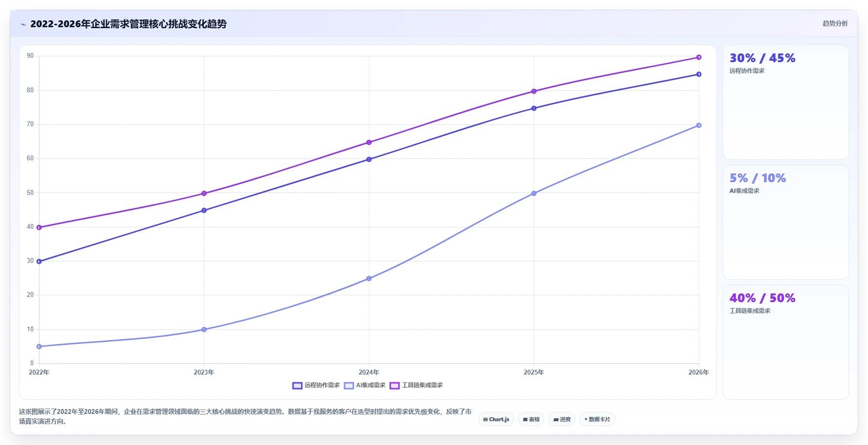Click the 2024年 point on the 工具链集成需求 line
Viewport: 868px width, 445px height.
pos(369,142)
